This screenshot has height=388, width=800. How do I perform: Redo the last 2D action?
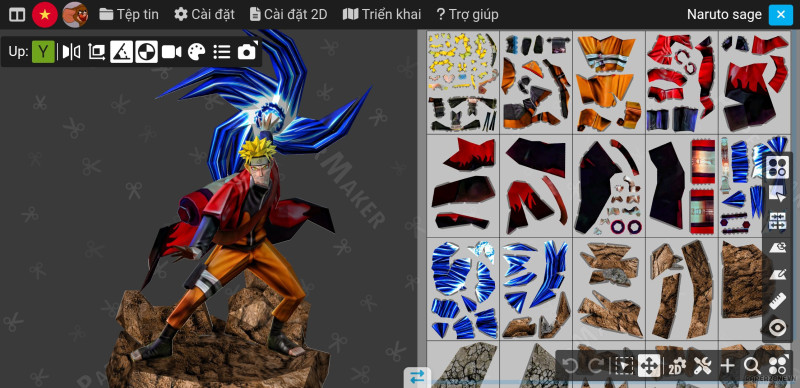pos(595,366)
